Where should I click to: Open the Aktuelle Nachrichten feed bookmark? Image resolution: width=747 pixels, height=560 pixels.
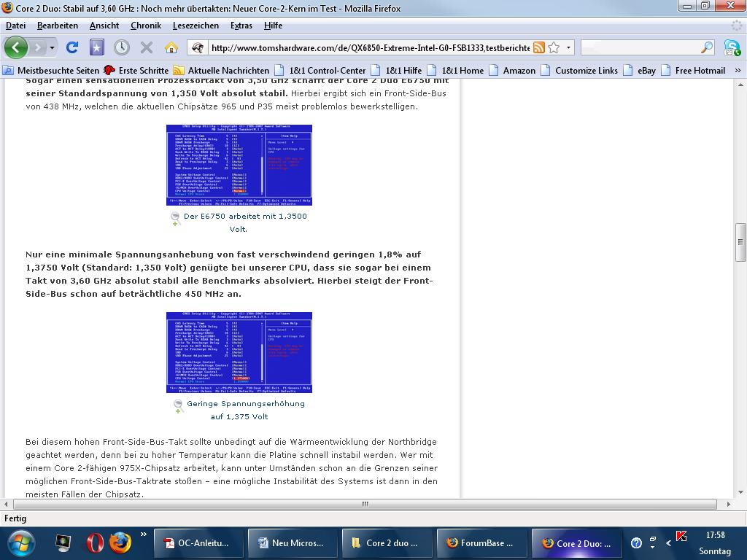coord(222,71)
